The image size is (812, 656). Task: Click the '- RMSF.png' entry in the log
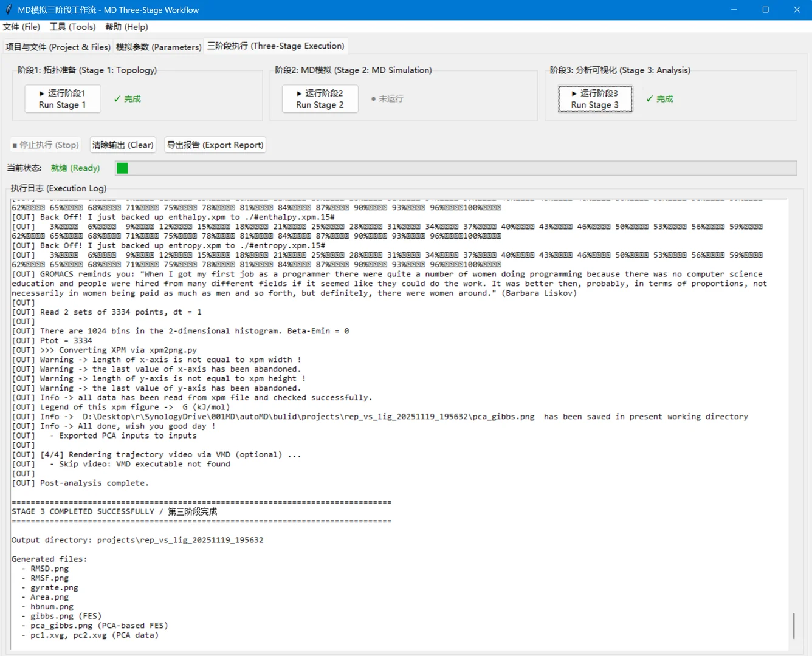click(45, 578)
